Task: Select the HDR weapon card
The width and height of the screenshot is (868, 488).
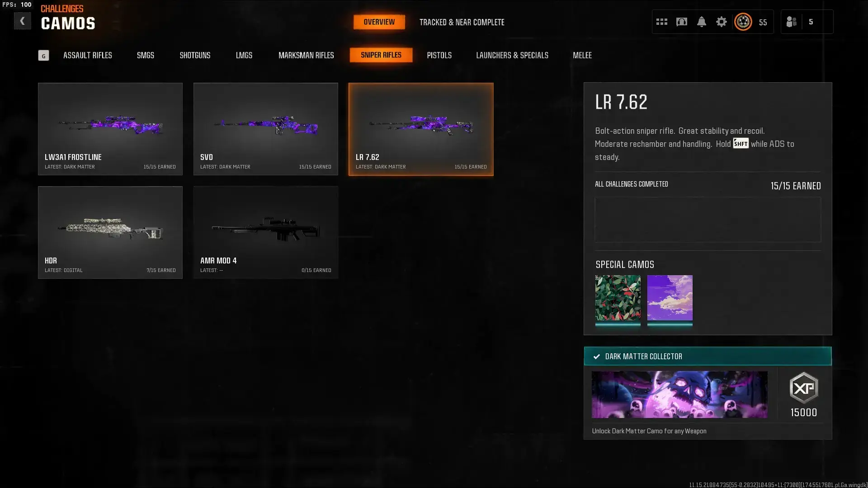Action: [110, 232]
